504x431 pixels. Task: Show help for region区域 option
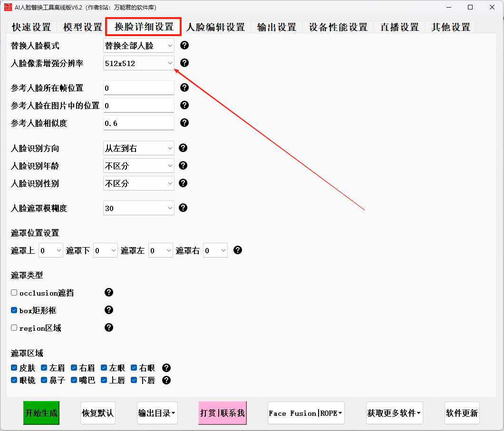tap(109, 327)
